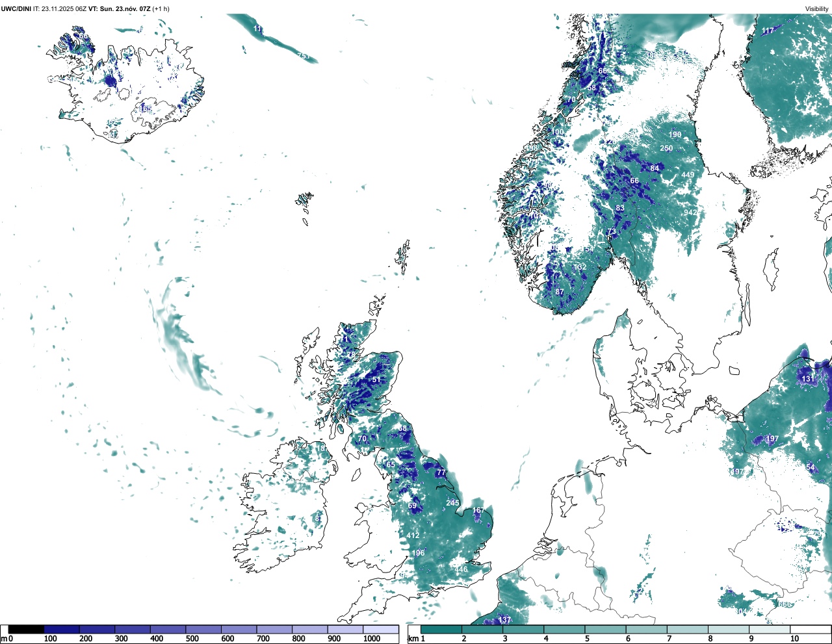Click the 245 visibility value in eastern England
Image resolution: width=832 pixels, height=644 pixels.
pos(452,502)
